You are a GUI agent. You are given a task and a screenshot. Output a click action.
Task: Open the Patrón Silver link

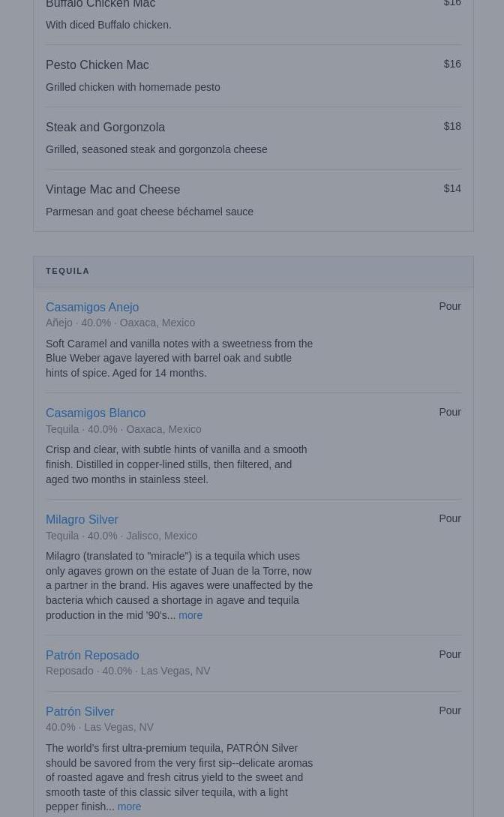coord(79,711)
